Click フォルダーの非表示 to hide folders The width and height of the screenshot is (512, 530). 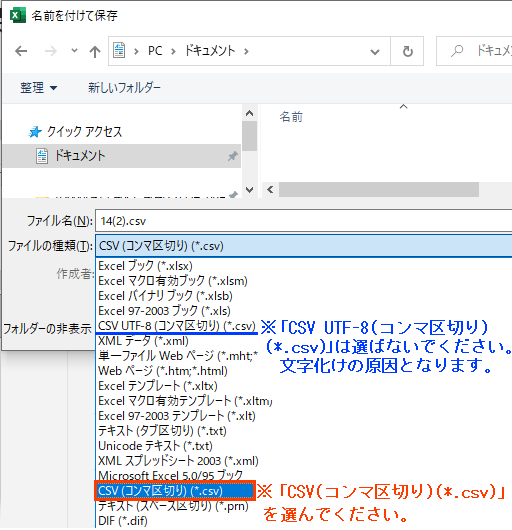point(47,329)
